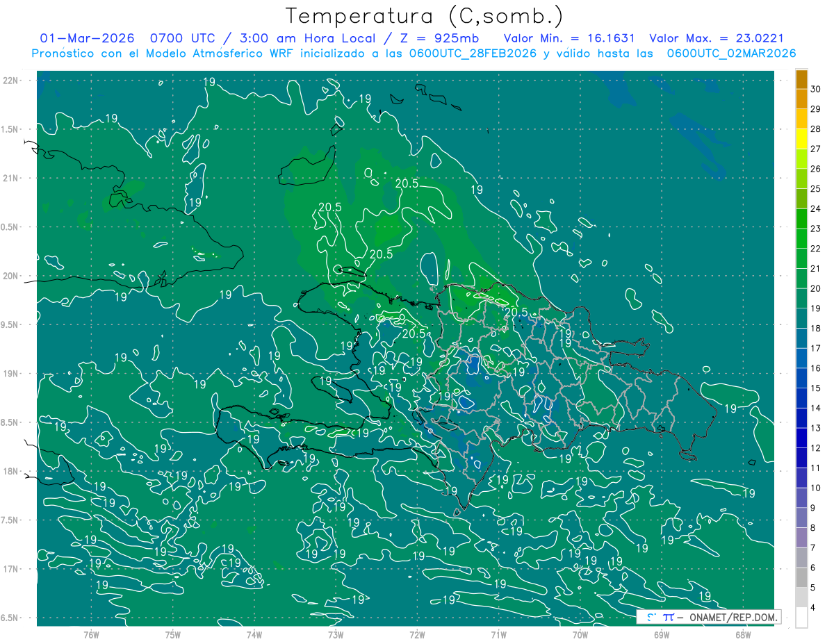The width and height of the screenshot is (834, 644).
Task: Click the '17N' latitude axis label
Action: click(12, 569)
